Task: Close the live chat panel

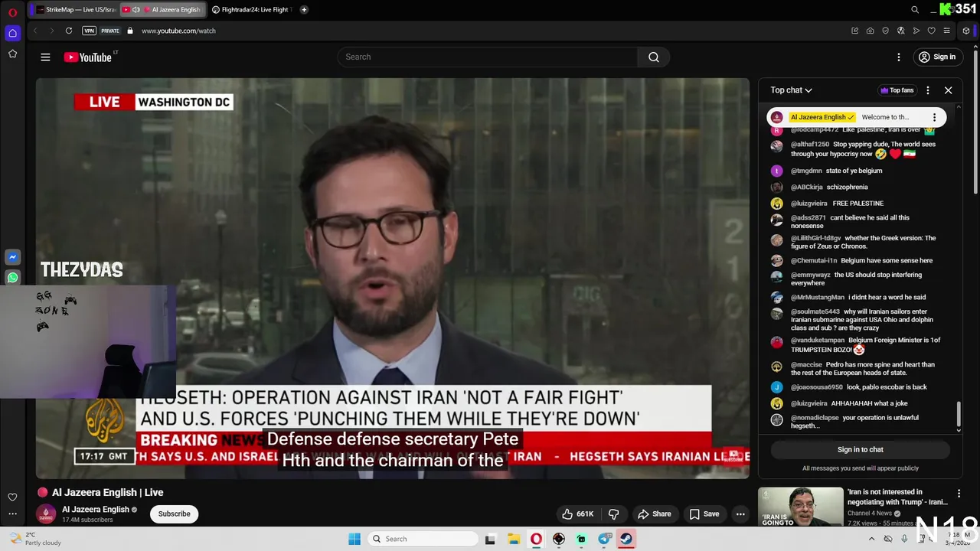Action: [x=948, y=90]
